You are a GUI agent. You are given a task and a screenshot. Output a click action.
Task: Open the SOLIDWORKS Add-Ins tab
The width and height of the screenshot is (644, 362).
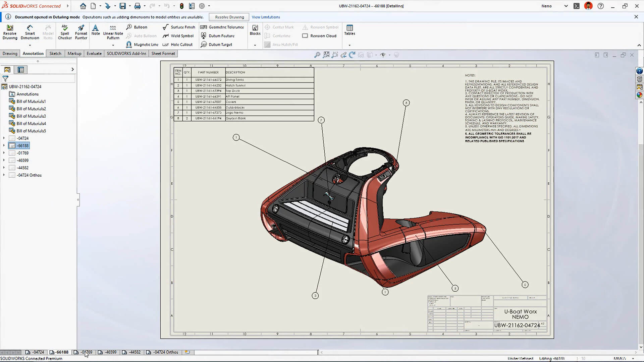pos(126,54)
